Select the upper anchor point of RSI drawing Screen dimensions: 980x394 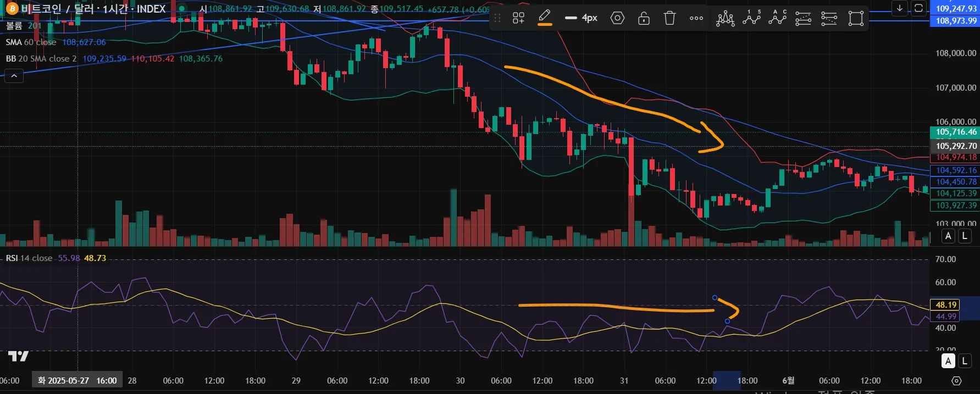715,297
